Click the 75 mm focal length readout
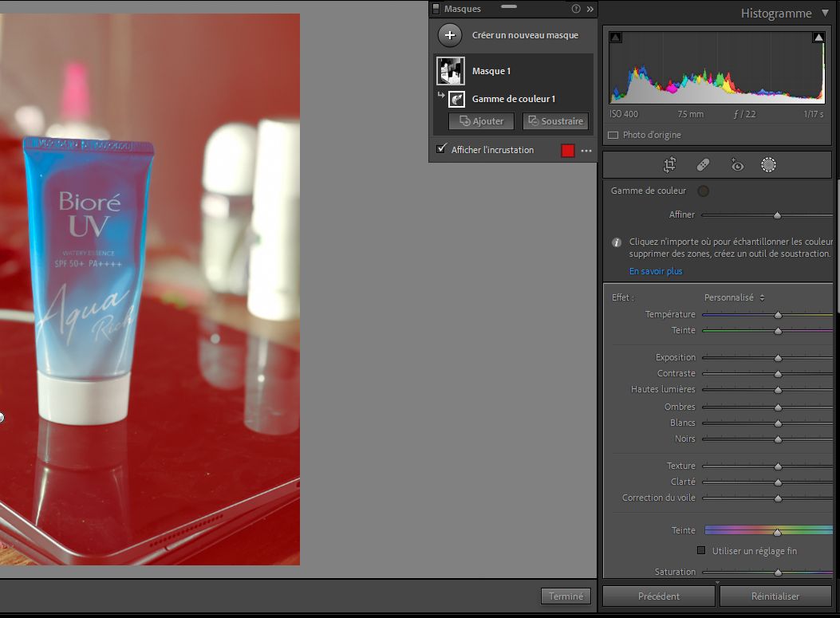Viewport: 840px width, 618px height. pyautogui.click(x=690, y=114)
